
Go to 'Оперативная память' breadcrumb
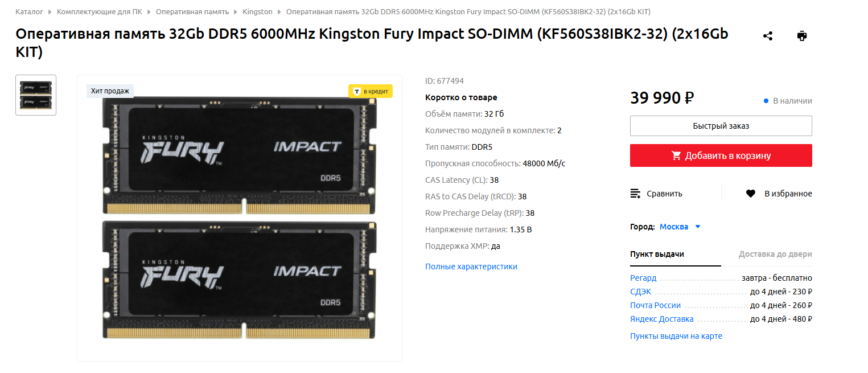(192, 11)
